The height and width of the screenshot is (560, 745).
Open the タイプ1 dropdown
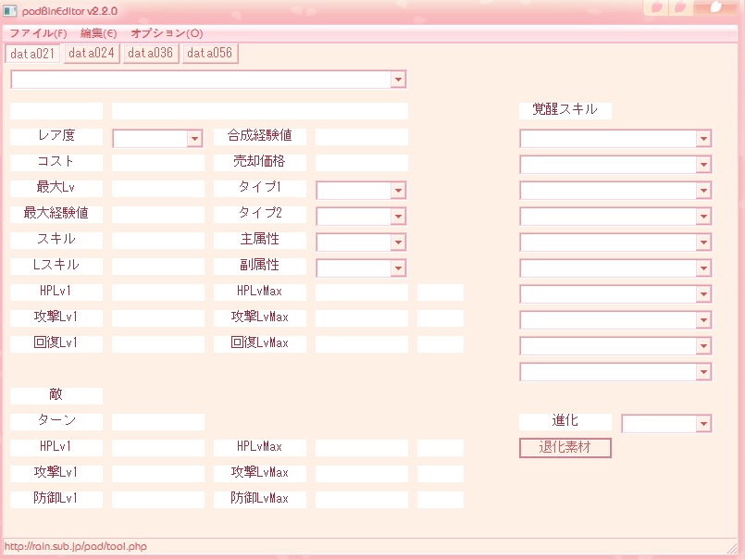(361, 190)
